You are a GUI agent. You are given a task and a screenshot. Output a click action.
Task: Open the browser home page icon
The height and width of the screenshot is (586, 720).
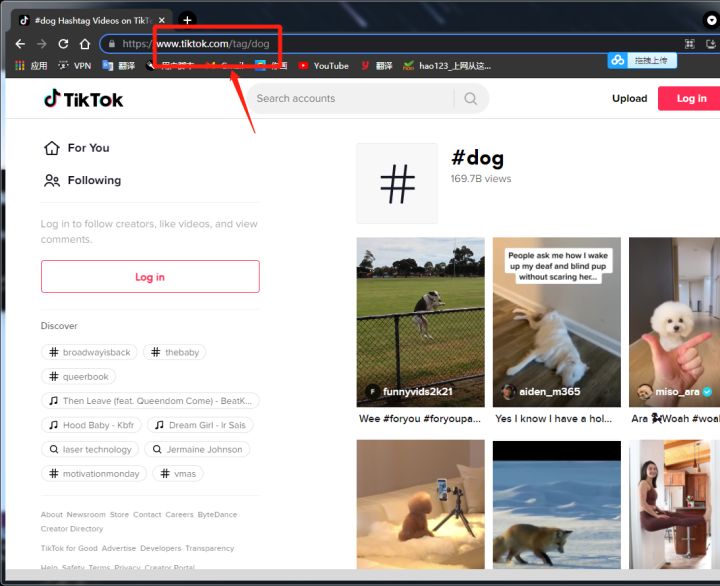(85, 44)
